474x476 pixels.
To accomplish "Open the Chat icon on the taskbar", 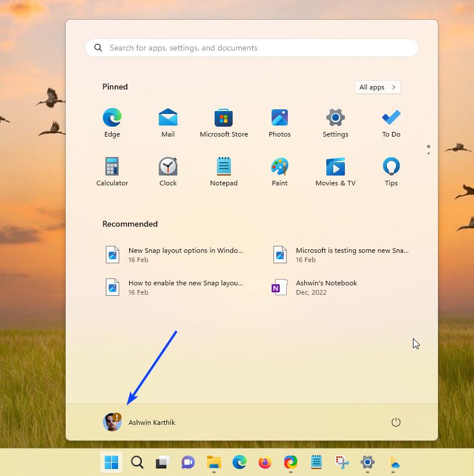I will coord(188,462).
